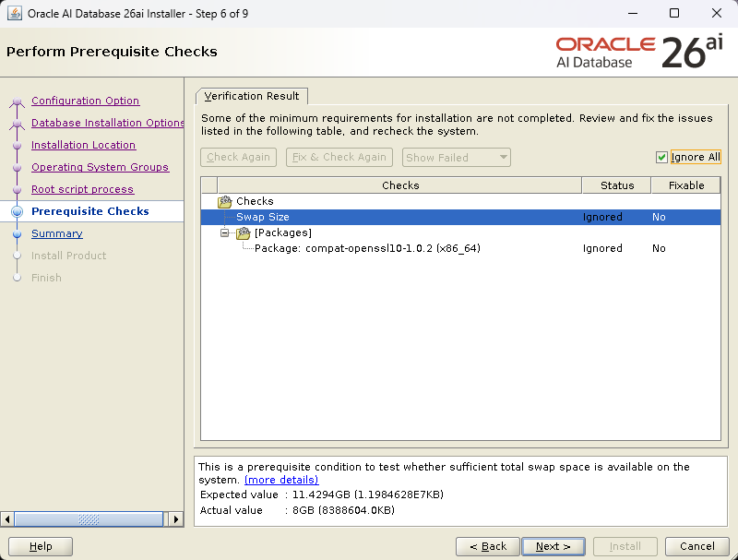Image resolution: width=738 pixels, height=560 pixels.
Task: Click the Summary step bullet icon
Action: (x=17, y=234)
